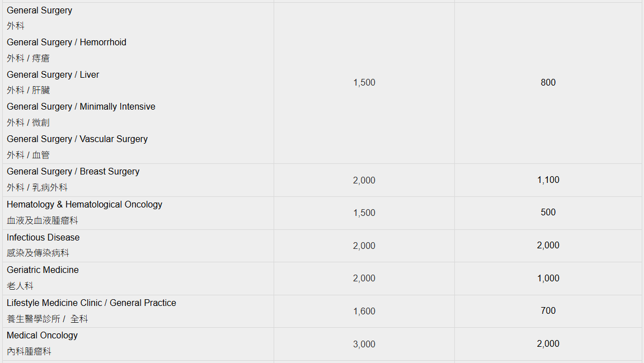Viewport: 644px width, 363px height.
Task: Click the 3,000 fee for Medical Oncology
Action: tap(364, 345)
